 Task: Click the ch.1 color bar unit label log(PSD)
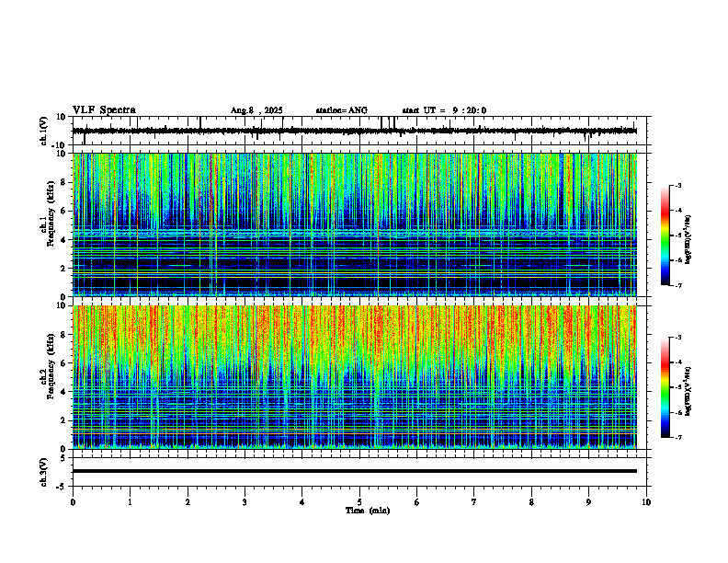688,239
